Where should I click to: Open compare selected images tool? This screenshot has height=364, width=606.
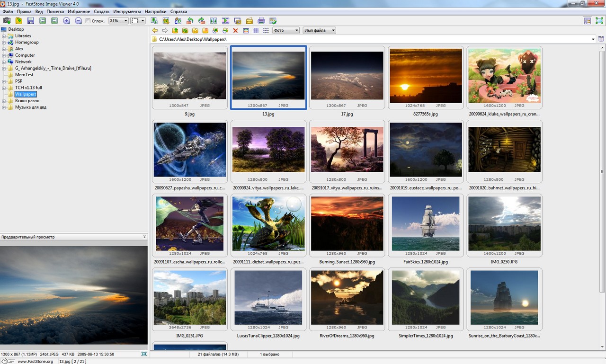[x=214, y=20]
